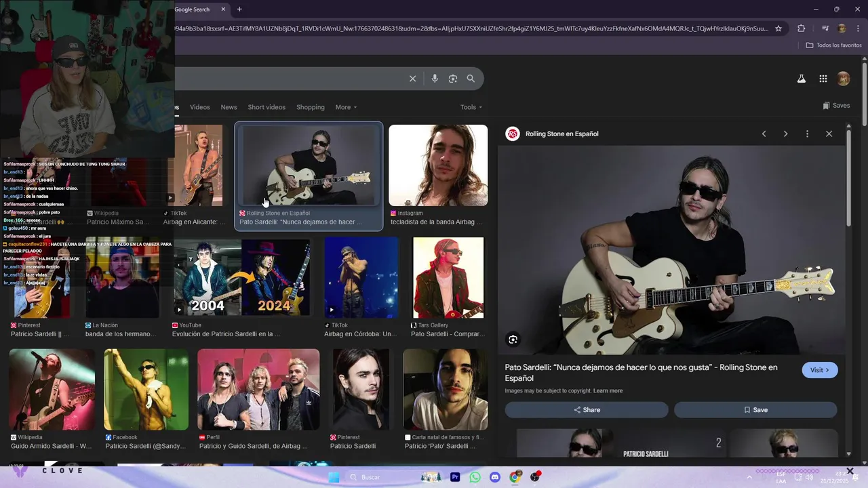This screenshot has width=868, height=488.
Task: Open the Tools dropdown
Action: pyautogui.click(x=471, y=107)
